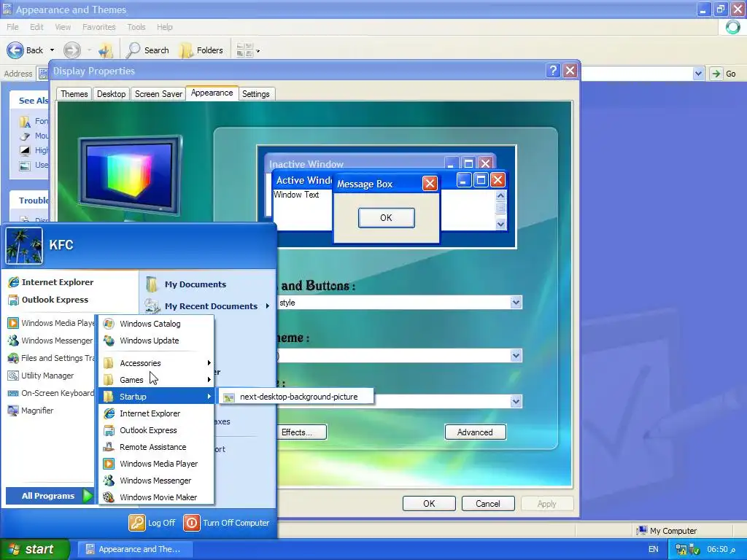Click the KFC user account picture
The width and height of the screenshot is (747, 560).
[24, 246]
